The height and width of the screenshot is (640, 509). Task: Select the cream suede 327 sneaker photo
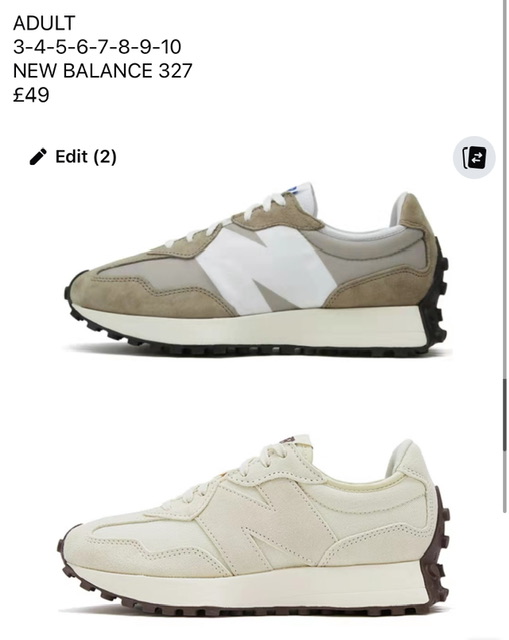254,527
